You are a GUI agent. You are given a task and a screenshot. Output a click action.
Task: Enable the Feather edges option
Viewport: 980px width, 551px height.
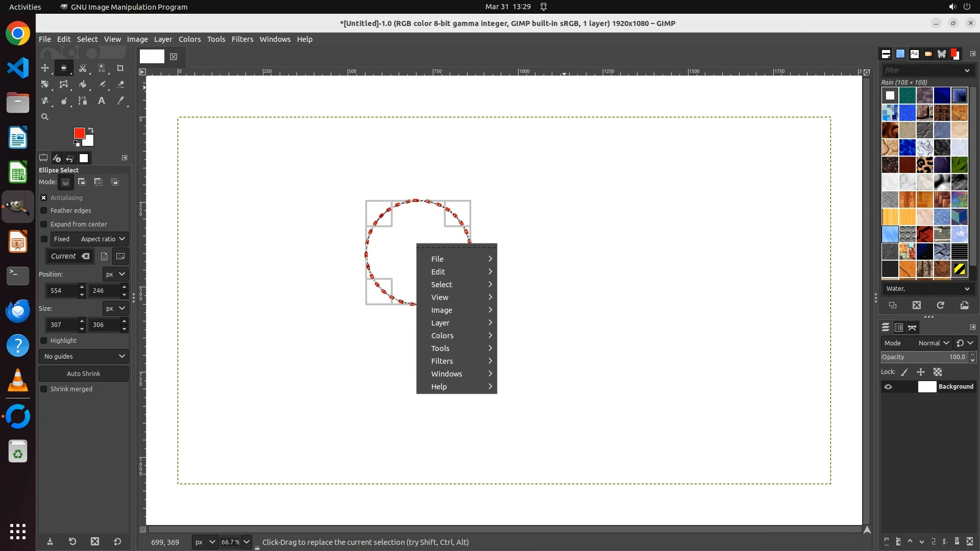44,211
